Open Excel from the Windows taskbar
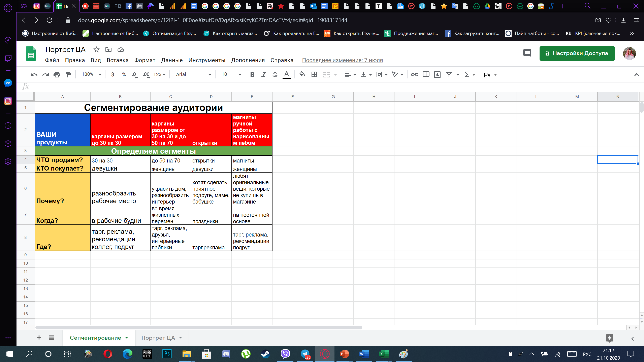The image size is (644, 362). pos(384,354)
